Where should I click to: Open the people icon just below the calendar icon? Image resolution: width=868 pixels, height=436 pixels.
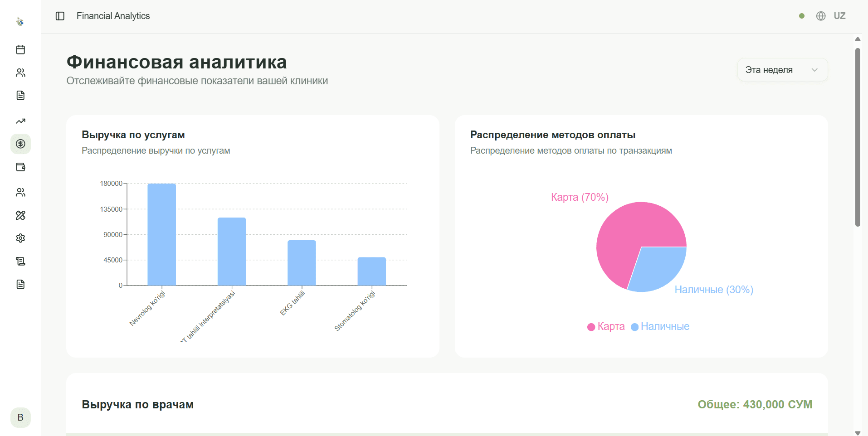tap(20, 73)
